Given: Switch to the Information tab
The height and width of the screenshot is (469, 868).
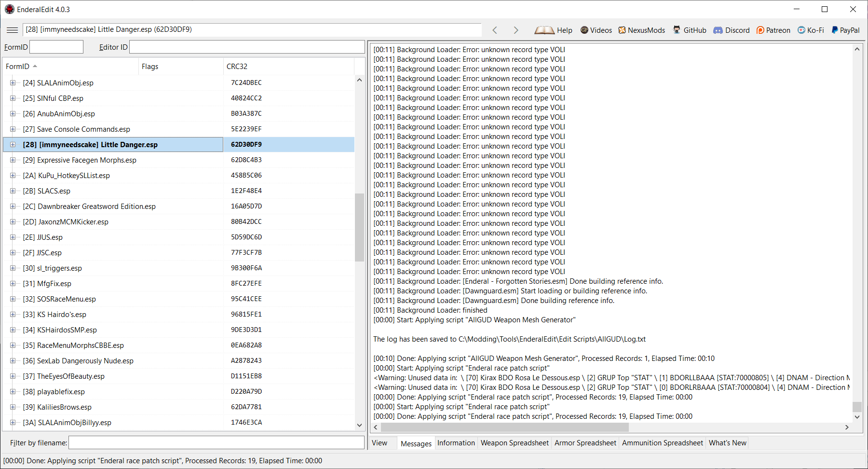Looking at the screenshot, I should pyautogui.click(x=456, y=443).
